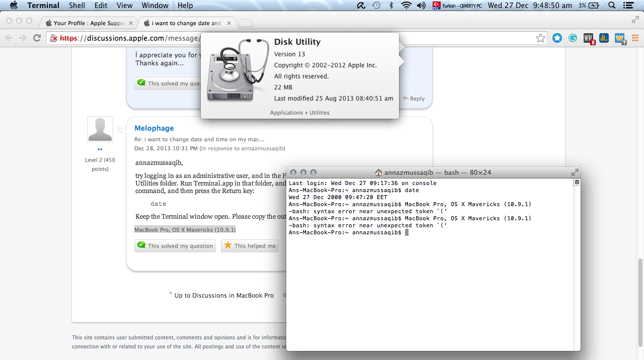This screenshot has height=360, width=644.
Task: Open a new browser tab
Action: [x=246, y=23]
